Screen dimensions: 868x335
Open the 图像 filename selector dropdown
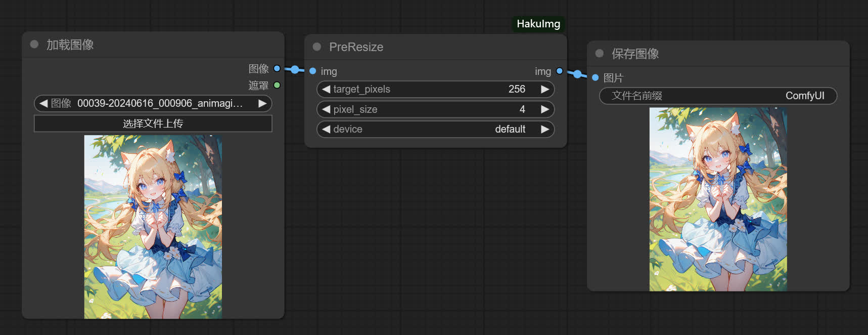click(153, 103)
